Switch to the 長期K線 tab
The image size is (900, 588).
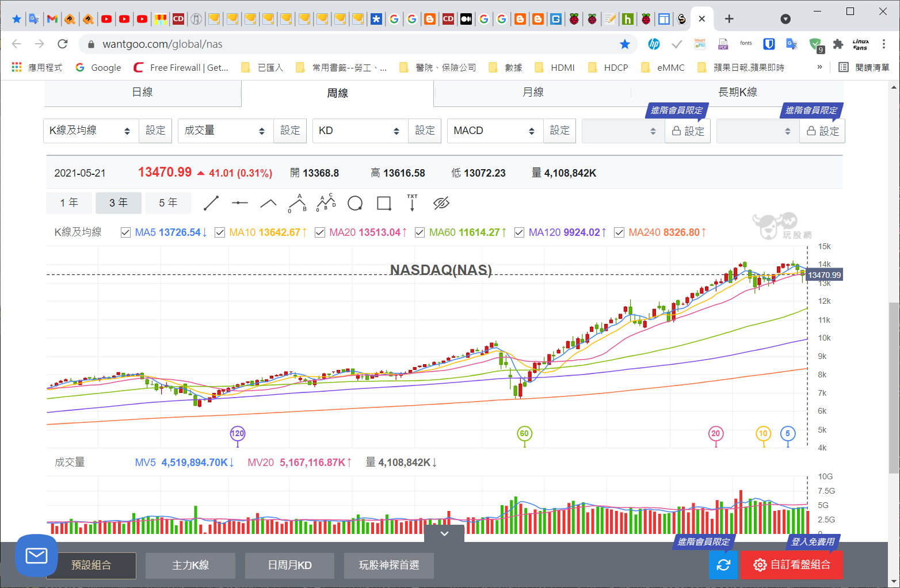pyautogui.click(x=738, y=93)
